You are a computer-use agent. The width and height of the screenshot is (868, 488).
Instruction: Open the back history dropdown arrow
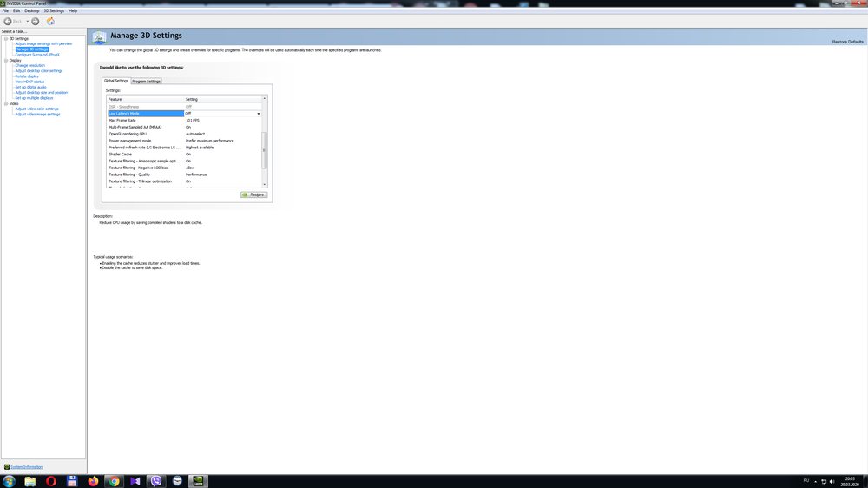27,21
